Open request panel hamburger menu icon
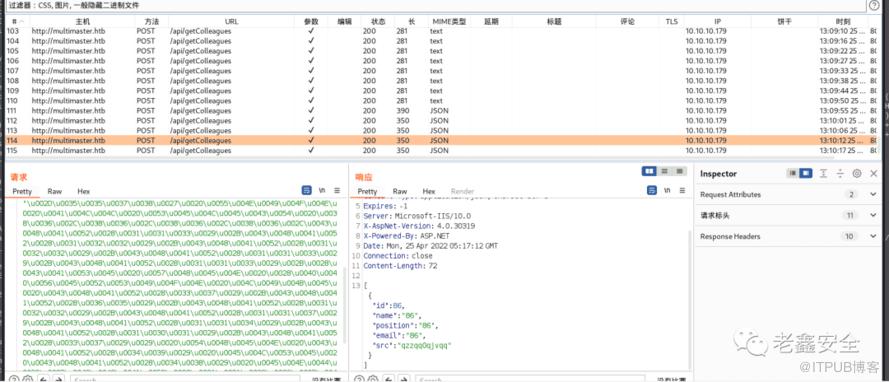The image size is (889, 382). 337,190
